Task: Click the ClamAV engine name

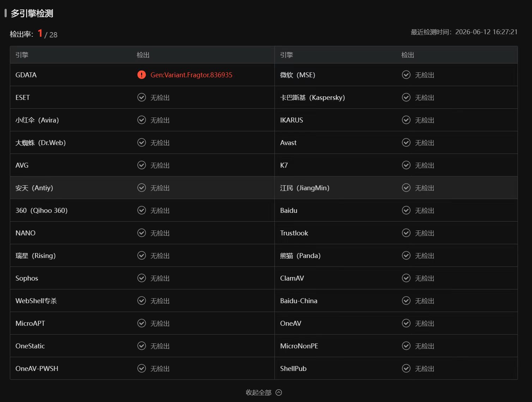Action: [292, 278]
